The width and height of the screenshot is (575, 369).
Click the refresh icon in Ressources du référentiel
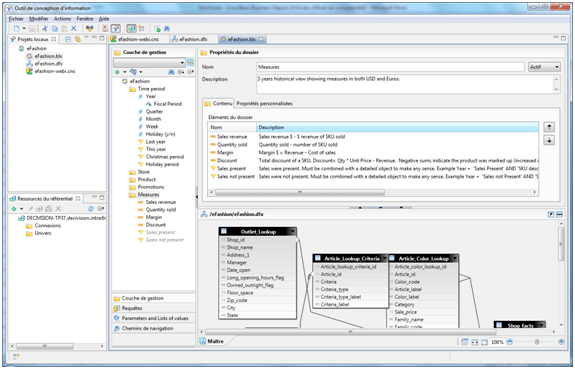tap(91, 208)
